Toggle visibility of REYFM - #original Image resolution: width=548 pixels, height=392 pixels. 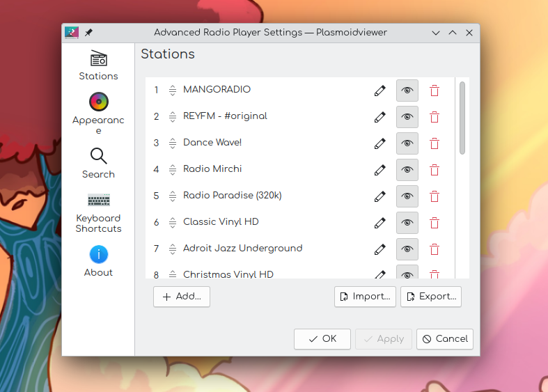point(407,117)
